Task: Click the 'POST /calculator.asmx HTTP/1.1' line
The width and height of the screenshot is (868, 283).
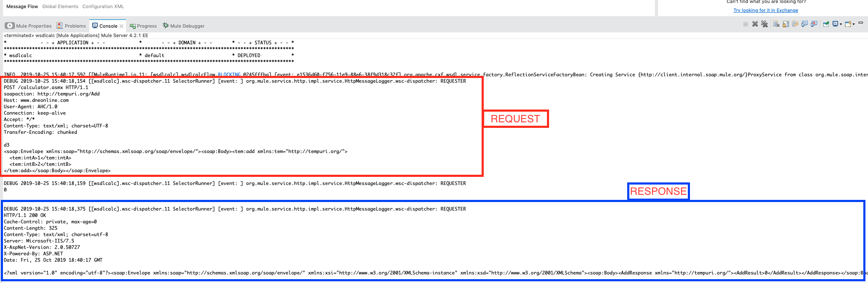Action: pyautogui.click(x=46, y=87)
